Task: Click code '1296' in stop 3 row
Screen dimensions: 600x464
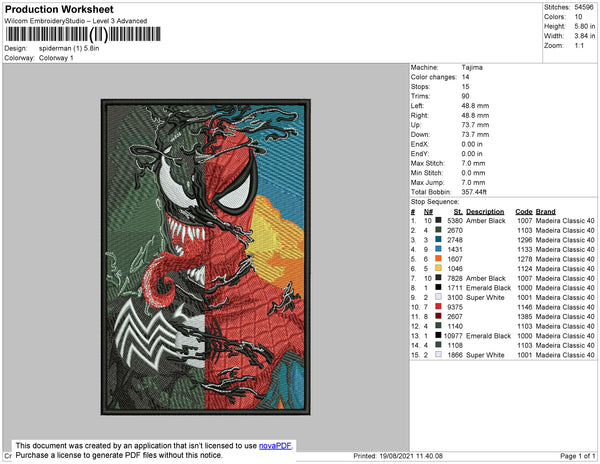Action: (x=524, y=240)
